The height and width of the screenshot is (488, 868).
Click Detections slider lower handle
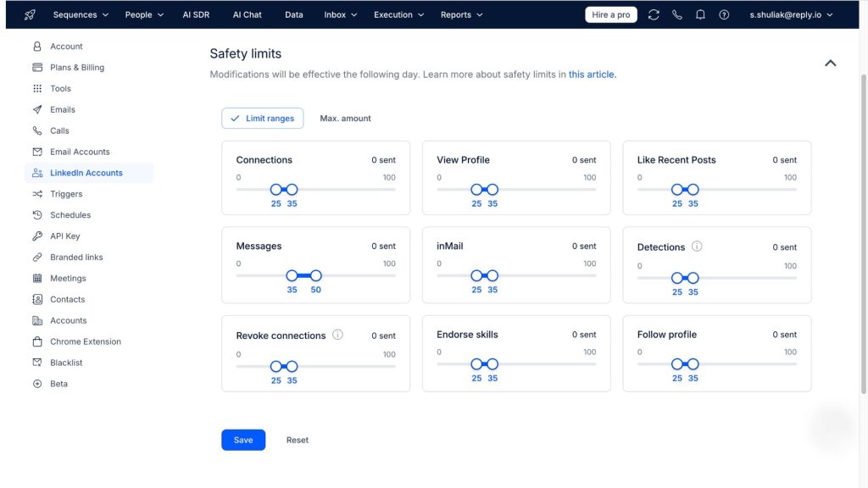677,278
